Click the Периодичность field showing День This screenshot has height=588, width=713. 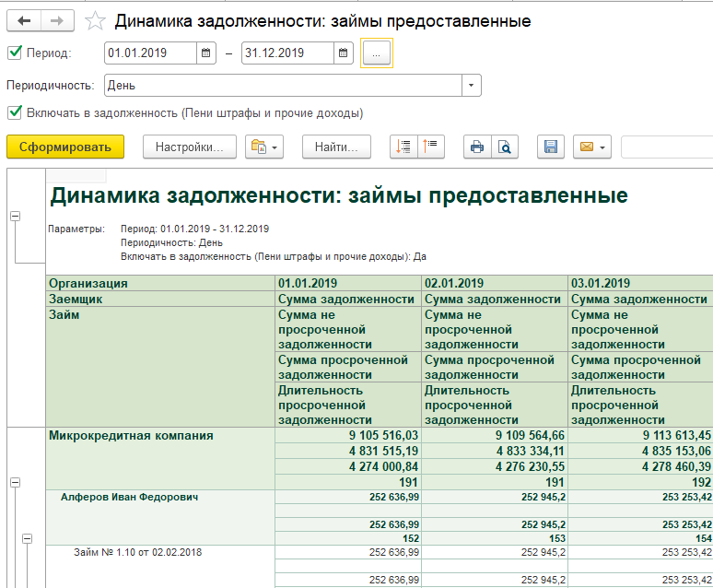(284, 86)
